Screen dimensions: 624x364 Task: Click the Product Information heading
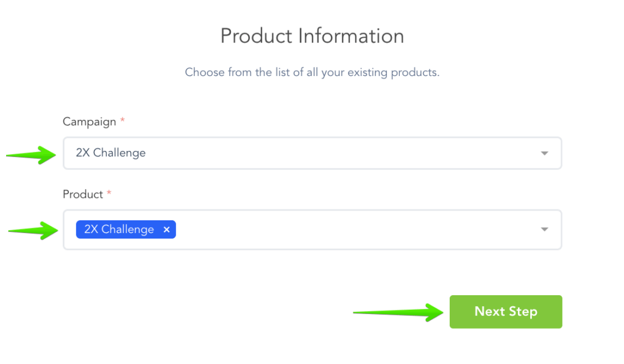pyautogui.click(x=312, y=36)
